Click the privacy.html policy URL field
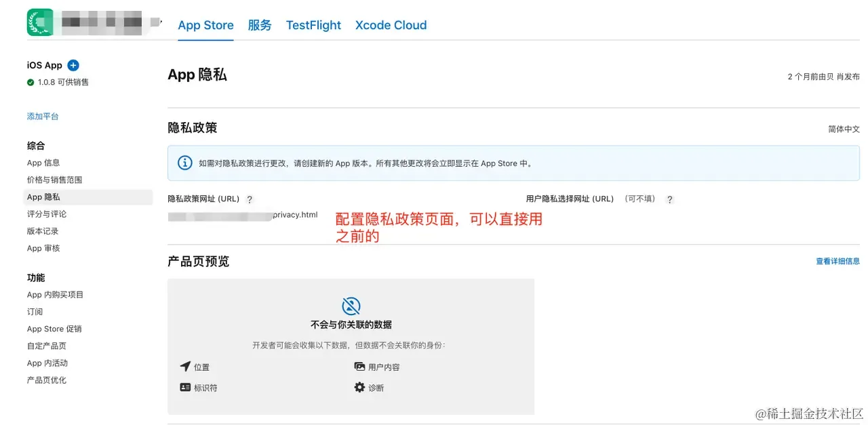Viewport: 868px width, 425px height. 243,215
